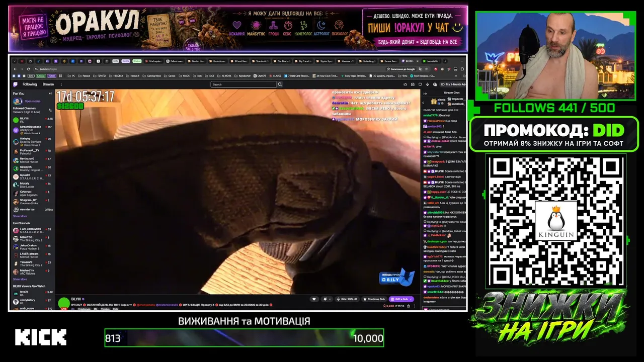Expand the PC bookmarks folder
The height and width of the screenshot is (362, 644).
71,76
